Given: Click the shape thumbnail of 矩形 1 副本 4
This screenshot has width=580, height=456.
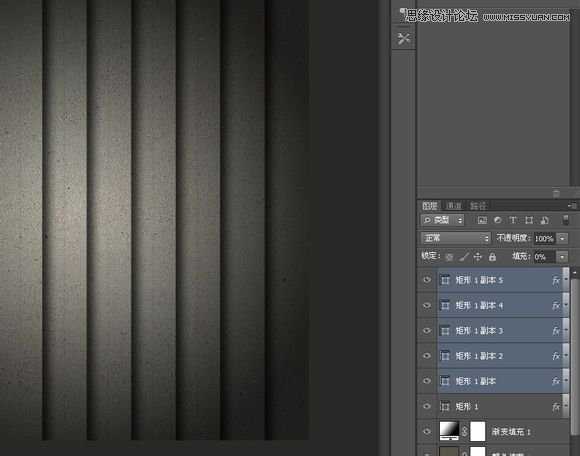Looking at the screenshot, I should (445, 305).
